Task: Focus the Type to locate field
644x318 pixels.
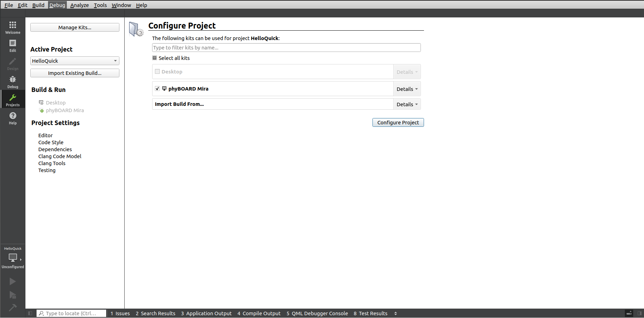Action: (x=71, y=313)
